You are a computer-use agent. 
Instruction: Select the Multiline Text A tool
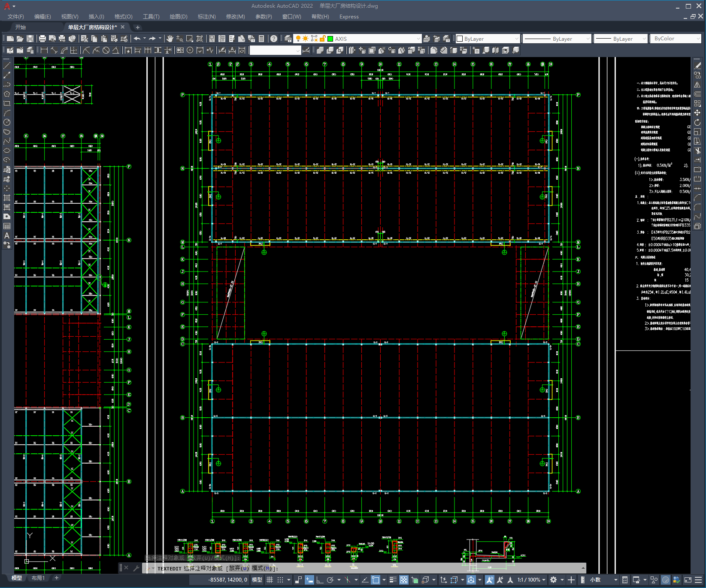[x=7, y=235]
